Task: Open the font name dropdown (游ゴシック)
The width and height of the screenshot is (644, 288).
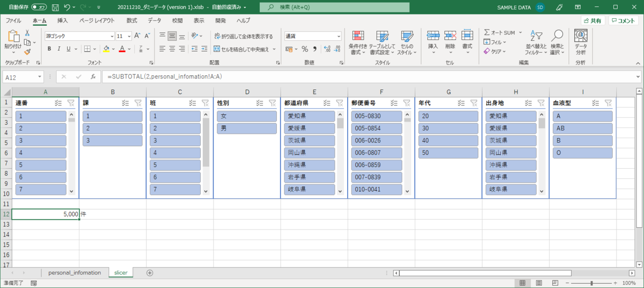Action: point(111,36)
